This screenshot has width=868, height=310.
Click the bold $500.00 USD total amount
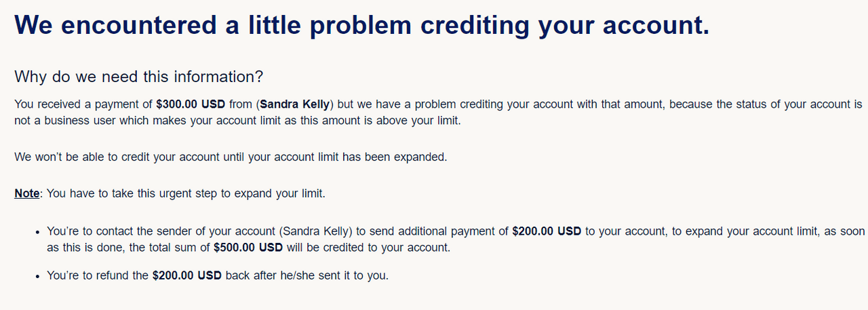[248, 248]
